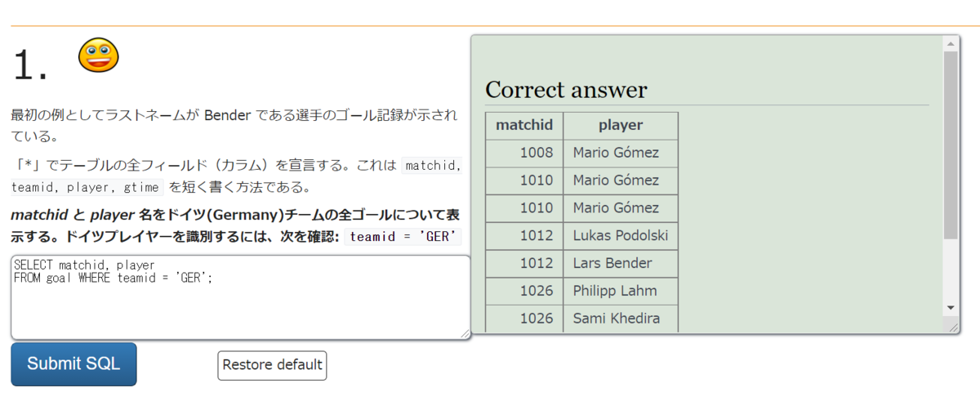Click the up arrow of the results scrollbar
The height and width of the screenshot is (401, 980).
click(951, 43)
